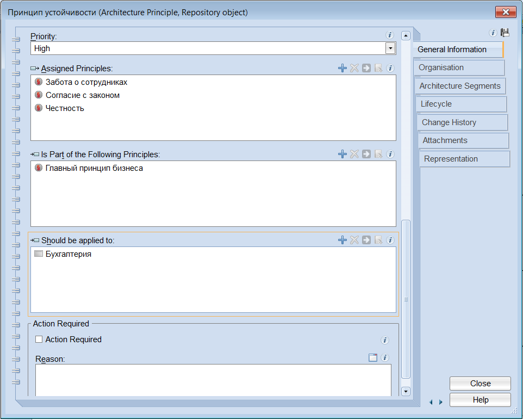Click the info icon next to Reason

click(x=384, y=357)
